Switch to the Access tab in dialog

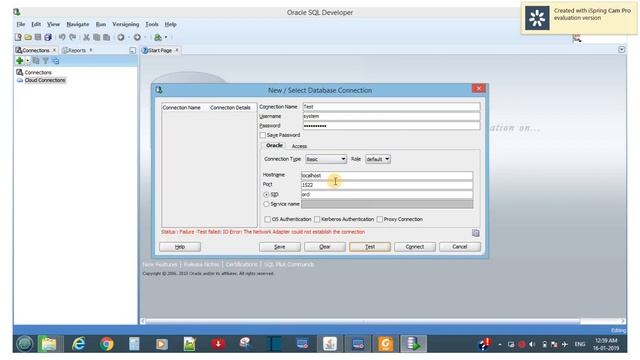pos(299,146)
